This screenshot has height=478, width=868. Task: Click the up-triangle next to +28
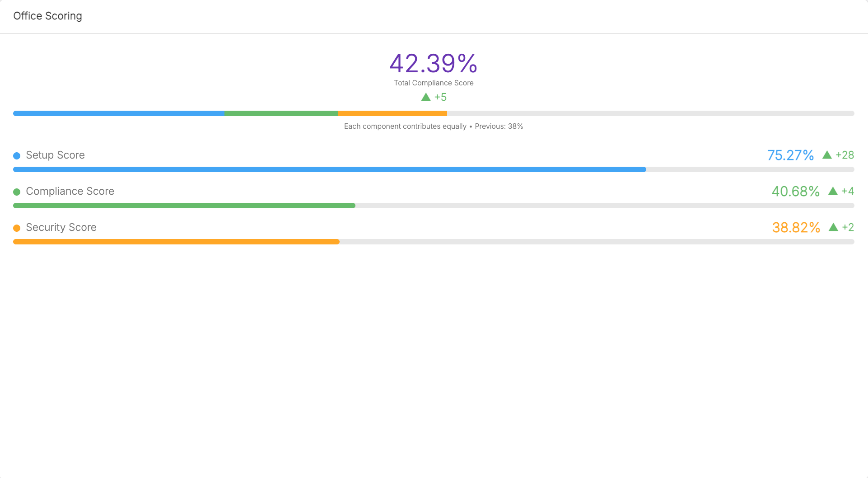827,155
